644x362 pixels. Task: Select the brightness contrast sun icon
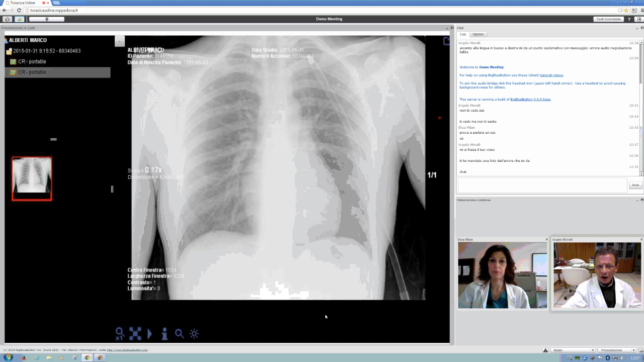[194, 333]
